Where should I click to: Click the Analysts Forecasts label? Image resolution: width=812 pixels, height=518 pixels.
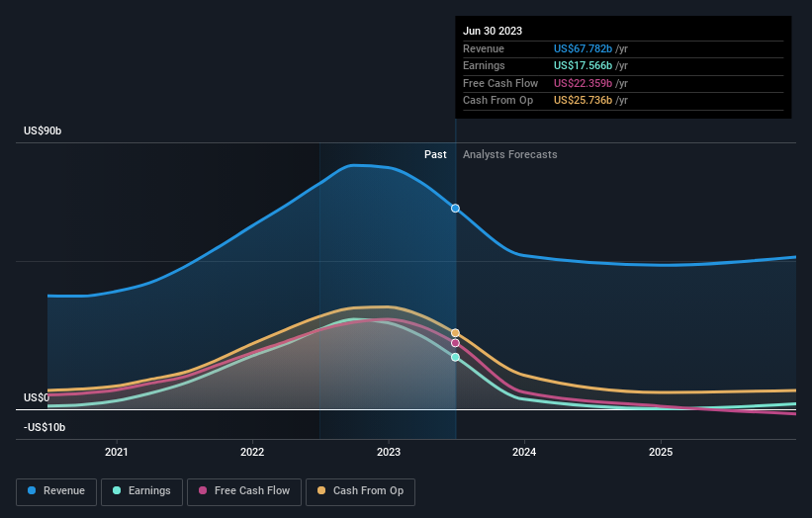click(510, 154)
